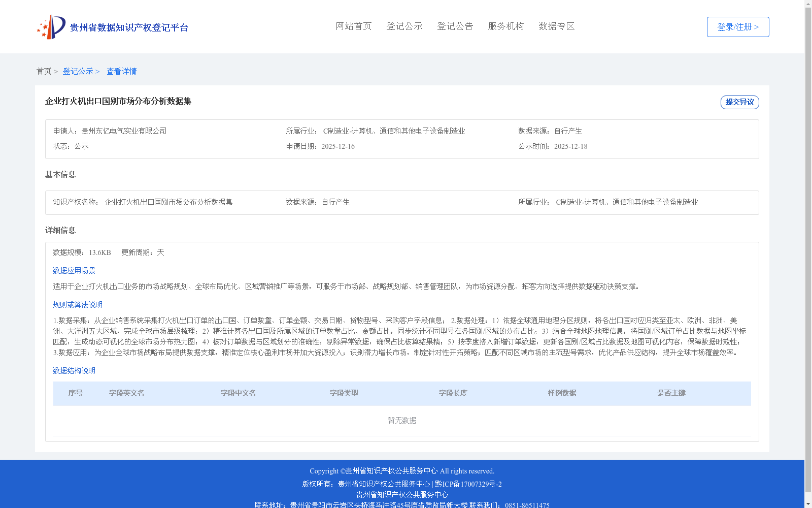Click the 字段英文名 column header

tap(127, 393)
